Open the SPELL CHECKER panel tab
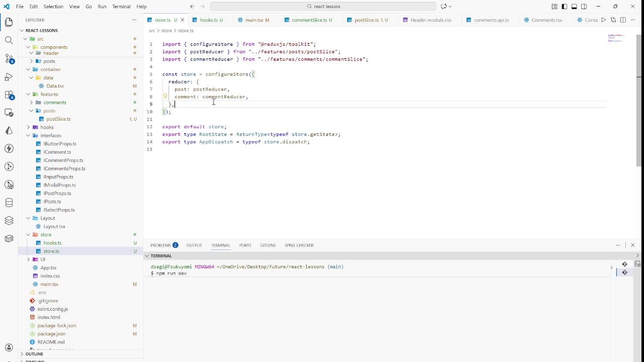644x362 pixels. point(299,245)
